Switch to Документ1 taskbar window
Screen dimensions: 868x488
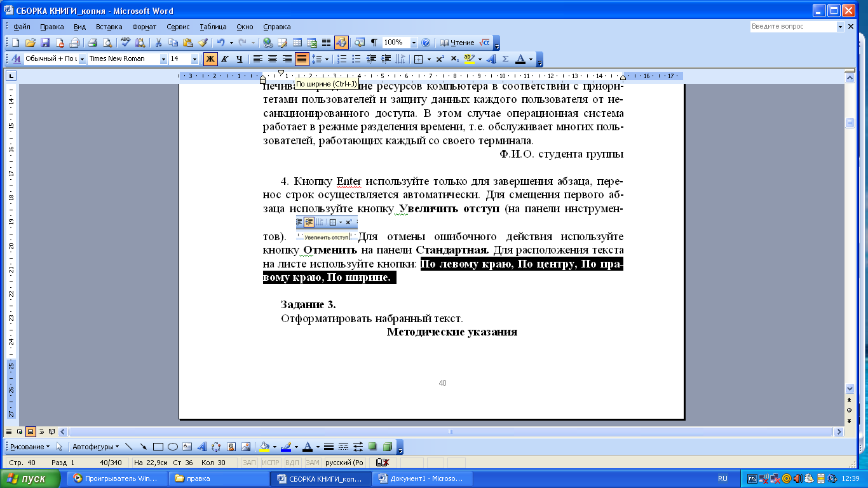[423, 478]
